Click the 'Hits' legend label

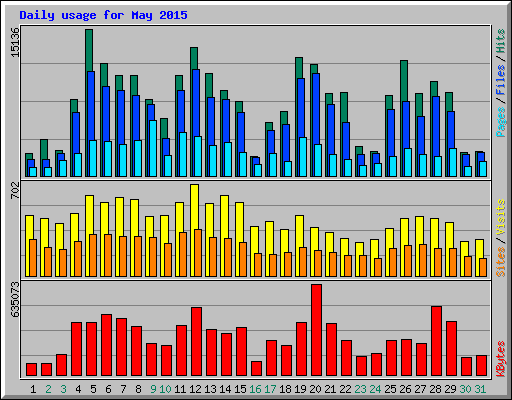(x=501, y=41)
